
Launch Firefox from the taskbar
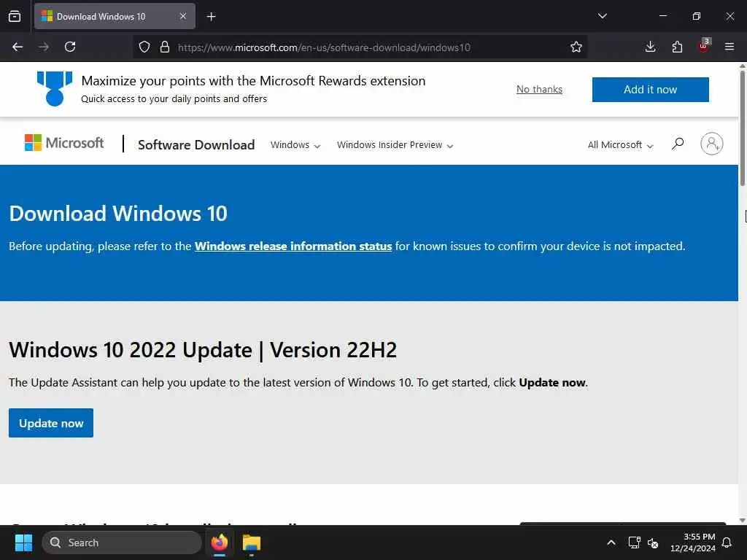pos(220,542)
